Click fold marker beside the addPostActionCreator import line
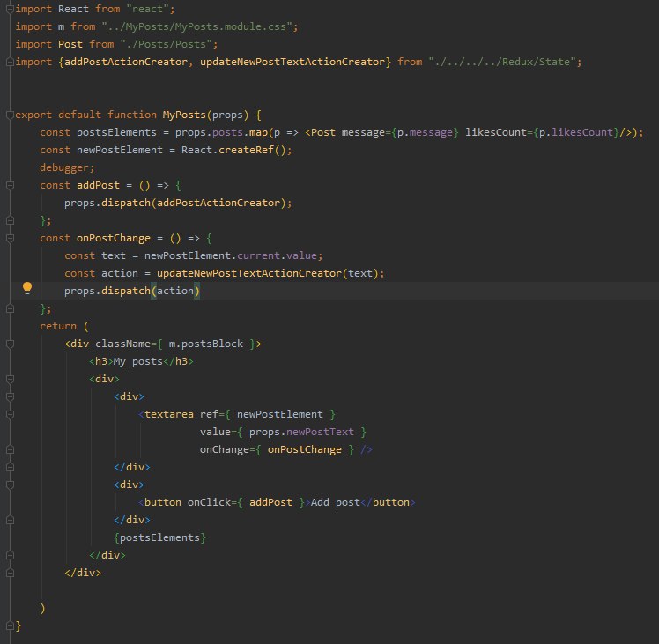Image resolution: width=659 pixels, height=644 pixels. pyautogui.click(x=10, y=63)
